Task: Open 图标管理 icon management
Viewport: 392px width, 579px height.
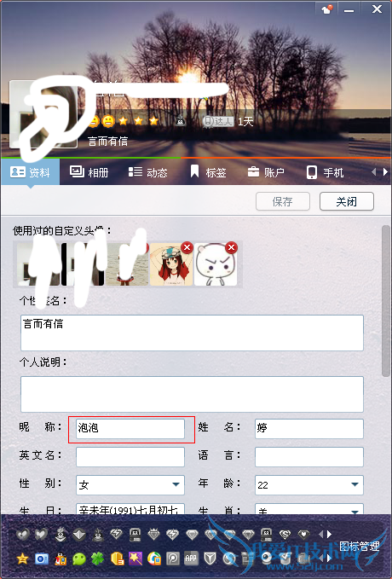Action: tap(359, 546)
